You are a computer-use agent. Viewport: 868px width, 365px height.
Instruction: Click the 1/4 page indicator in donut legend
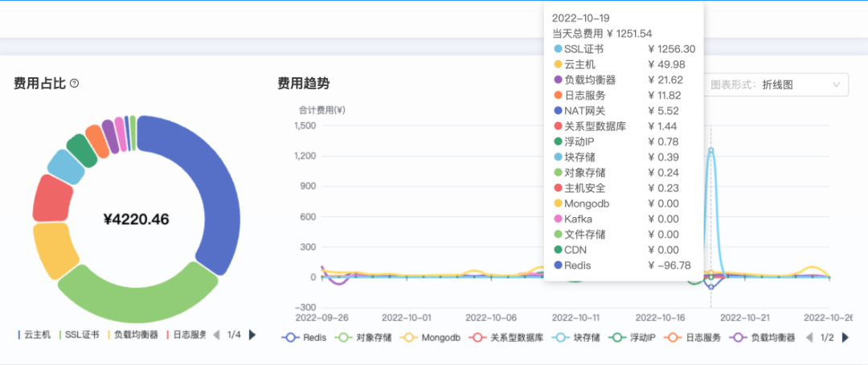(234, 334)
